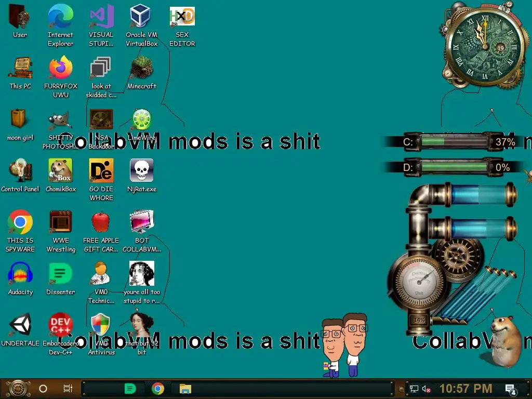The height and width of the screenshot is (399, 532).
Task: Open Audacity headphones icon
Action: coord(20,278)
